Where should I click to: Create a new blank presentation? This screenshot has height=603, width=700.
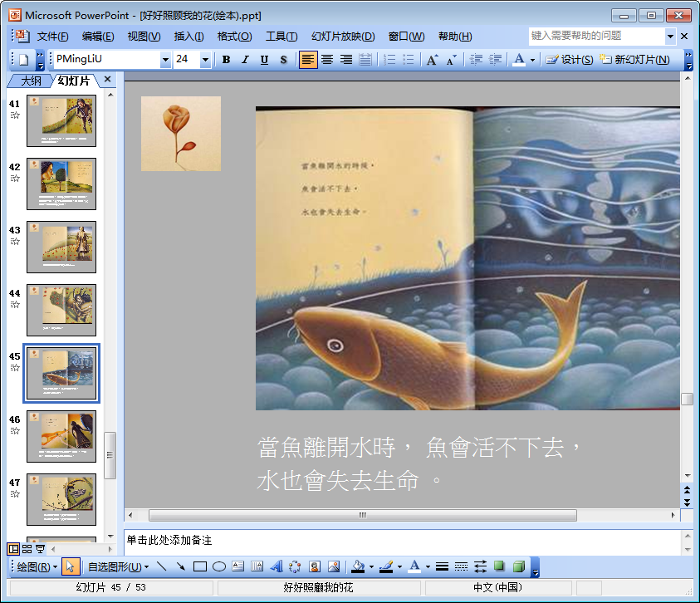tap(24, 60)
